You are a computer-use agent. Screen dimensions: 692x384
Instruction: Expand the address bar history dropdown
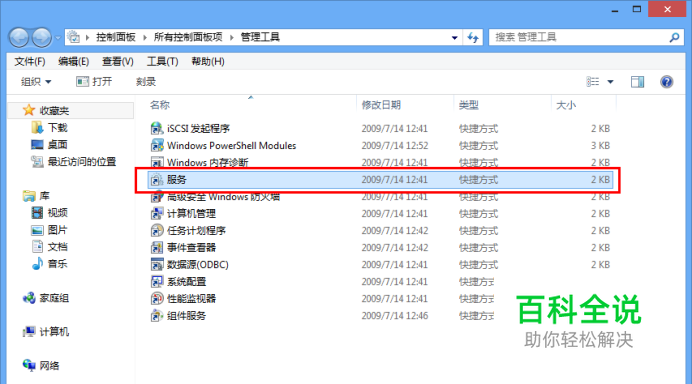[x=455, y=38]
